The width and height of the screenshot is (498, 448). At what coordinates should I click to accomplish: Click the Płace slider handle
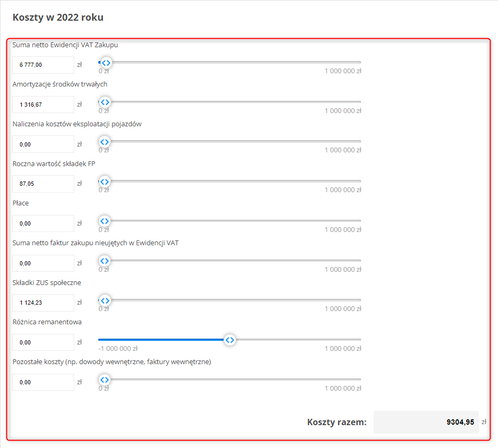(105, 221)
